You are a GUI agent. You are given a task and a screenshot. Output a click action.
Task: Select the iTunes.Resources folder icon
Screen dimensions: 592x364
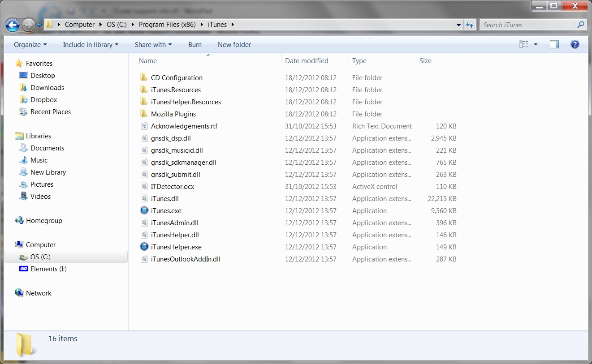click(x=144, y=90)
